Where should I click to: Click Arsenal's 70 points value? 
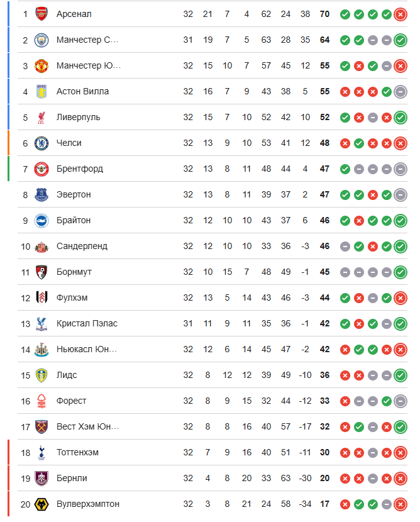325,14
